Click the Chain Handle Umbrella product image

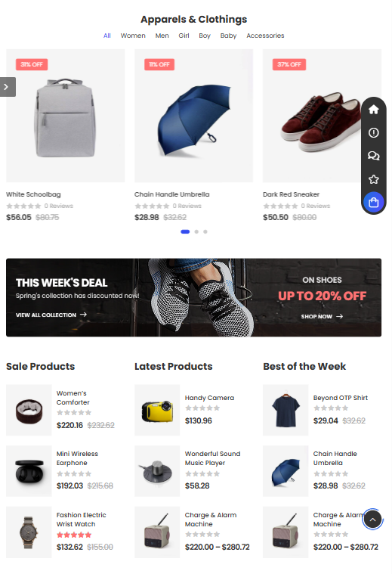coord(194,116)
